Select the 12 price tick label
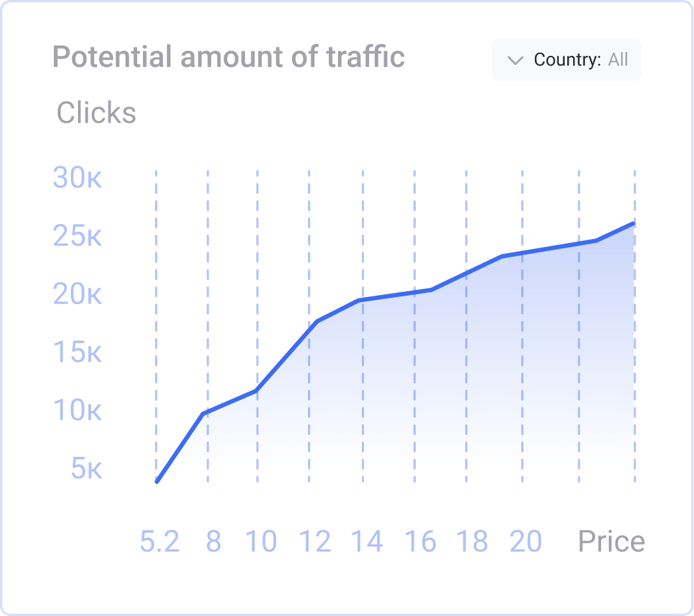This screenshot has width=694, height=616. coord(315,541)
